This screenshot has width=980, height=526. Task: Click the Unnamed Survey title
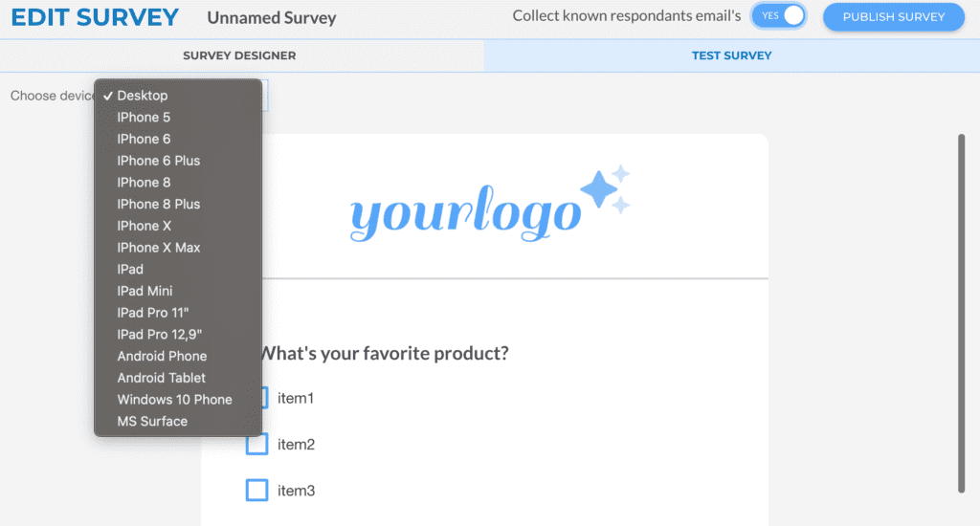point(272,17)
